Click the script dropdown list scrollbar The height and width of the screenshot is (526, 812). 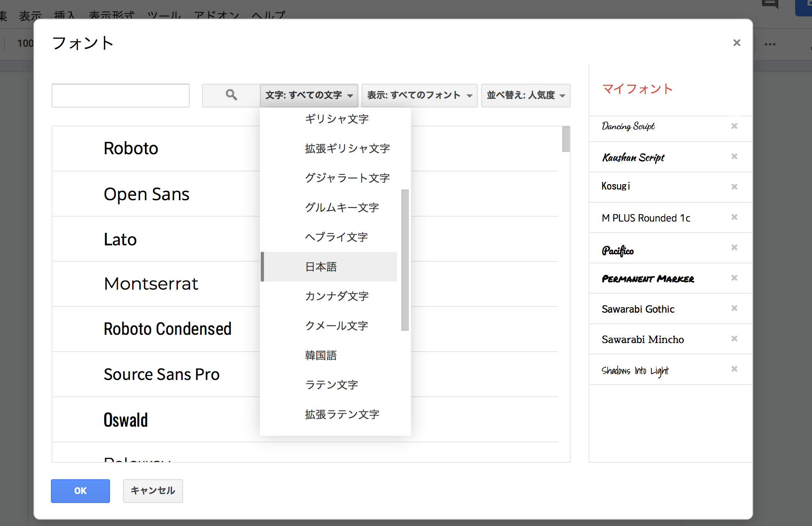(x=405, y=260)
